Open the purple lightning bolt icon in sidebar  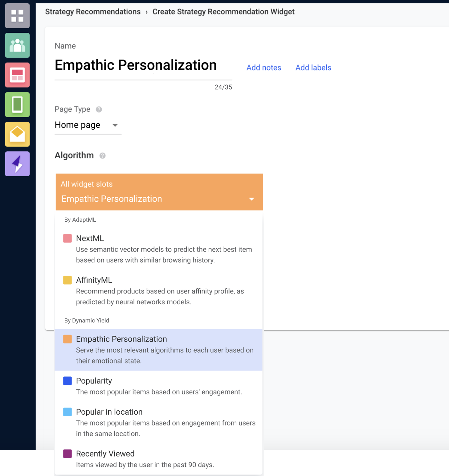pos(17,164)
